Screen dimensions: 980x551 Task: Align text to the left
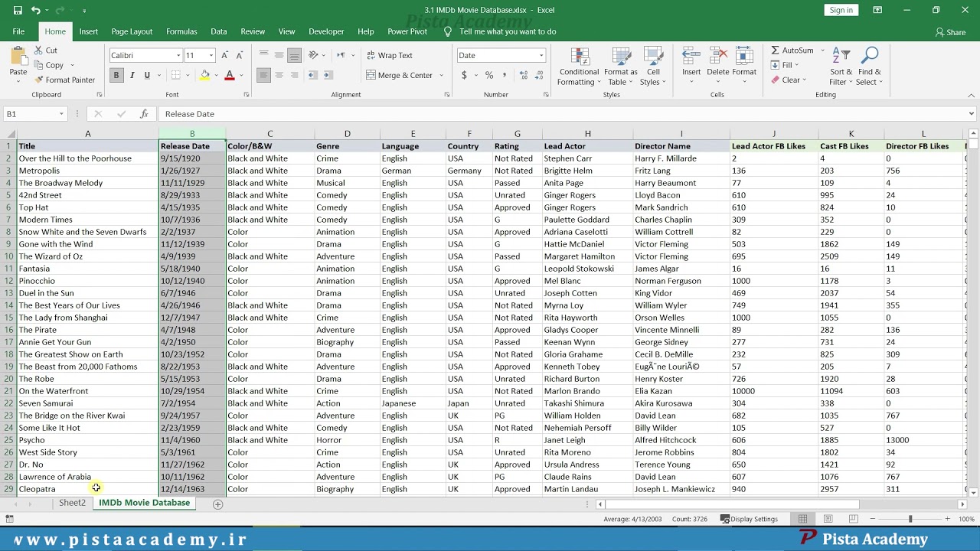click(263, 75)
